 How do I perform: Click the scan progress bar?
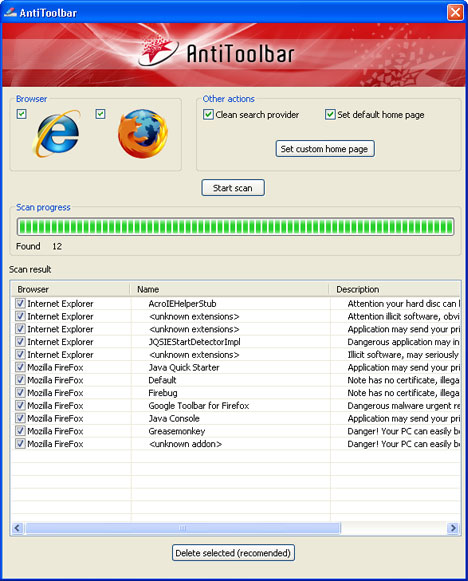pyautogui.click(x=235, y=226)
